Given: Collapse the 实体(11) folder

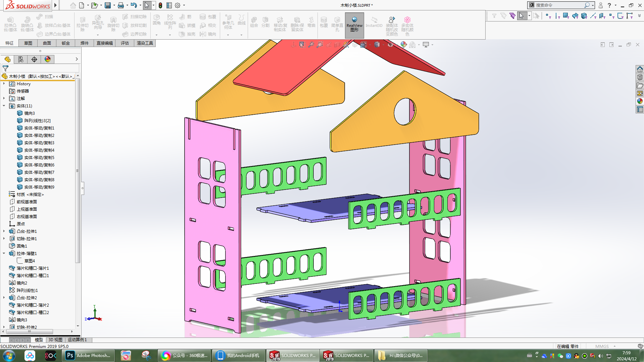Looking at the screenshot, I should coord(4,106).
